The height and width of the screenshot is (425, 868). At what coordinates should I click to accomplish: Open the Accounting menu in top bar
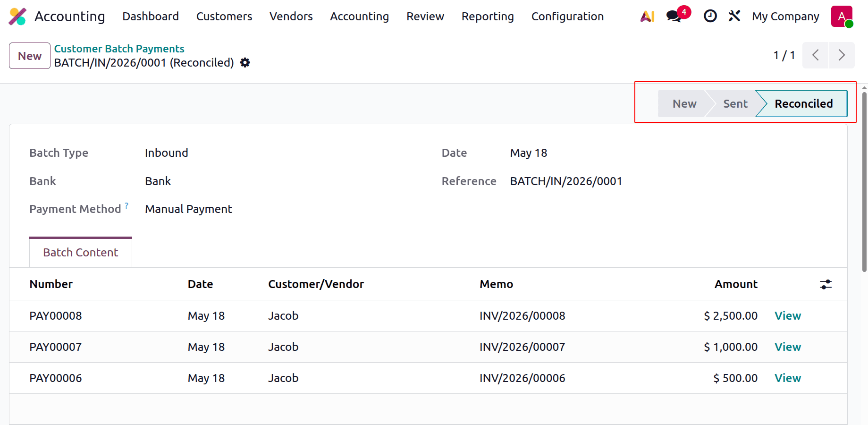(x=360, y=17)
